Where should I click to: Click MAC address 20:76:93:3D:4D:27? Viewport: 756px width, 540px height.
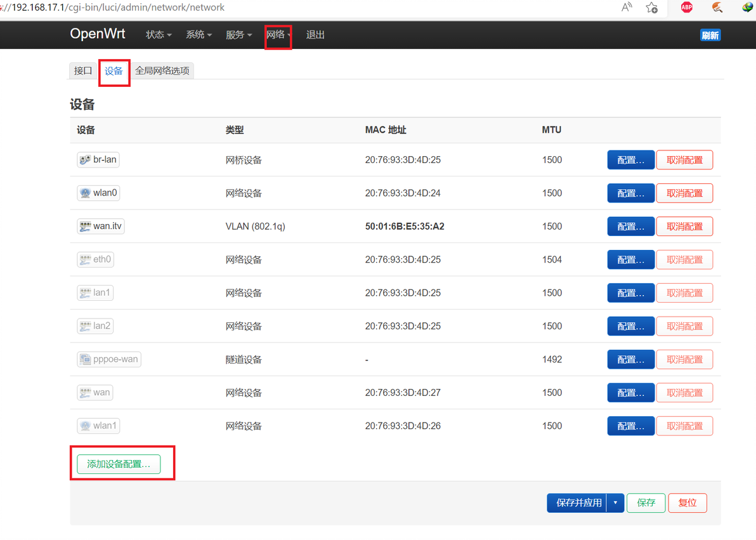coord(403,393)
